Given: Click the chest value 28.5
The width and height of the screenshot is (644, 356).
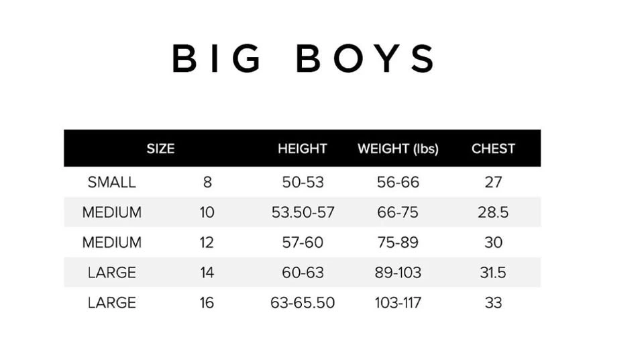Looking at the screenshot, I should click(x=493, y=212).
